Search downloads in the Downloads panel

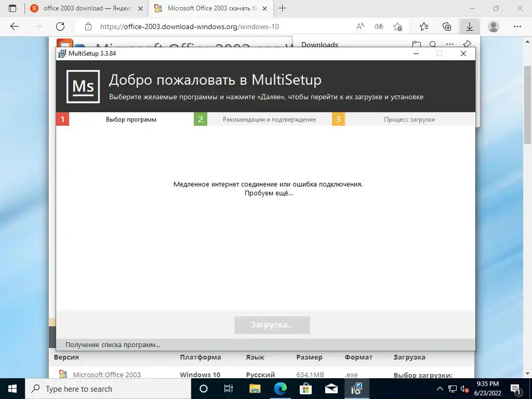coord(433,44)
